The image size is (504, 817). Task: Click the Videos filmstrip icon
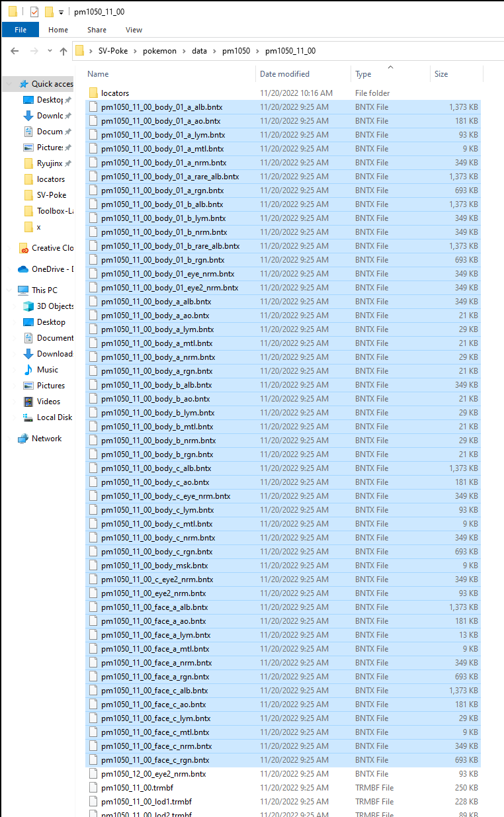pos(28,402)
